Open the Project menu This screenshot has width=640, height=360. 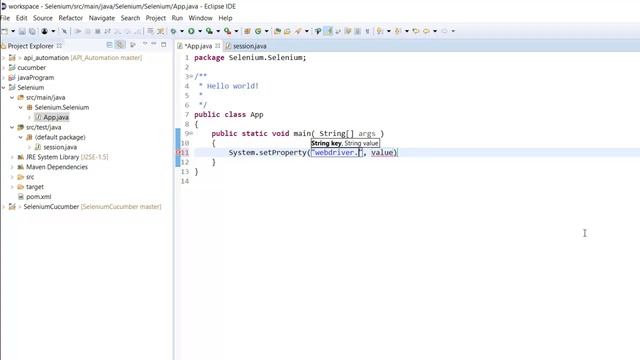tap(156, 18)
